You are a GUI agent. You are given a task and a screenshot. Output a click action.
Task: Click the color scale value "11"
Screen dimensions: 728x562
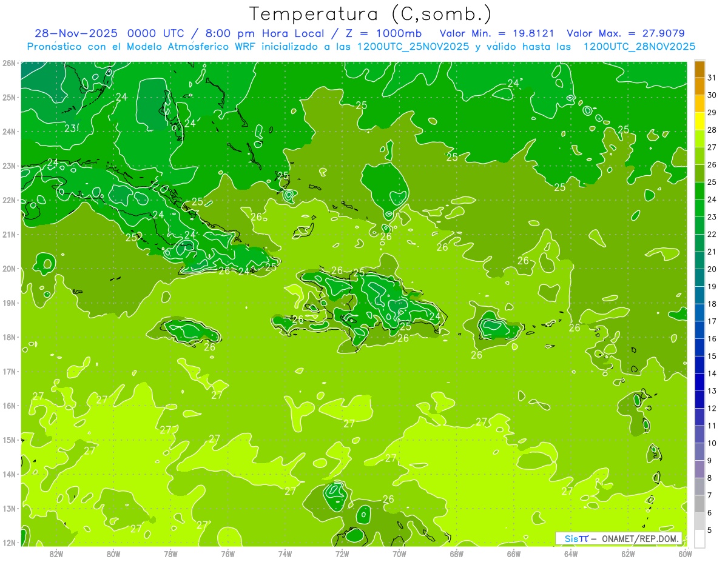point(712,426)
